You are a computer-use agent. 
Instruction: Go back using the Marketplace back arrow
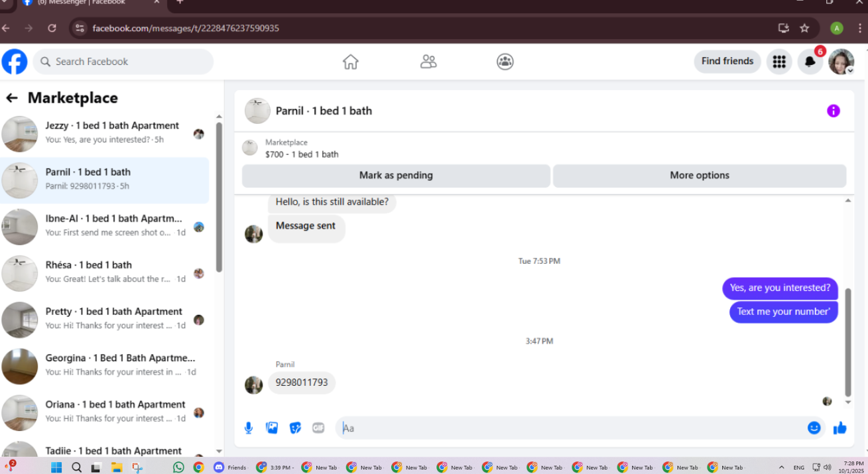point(11,98)
